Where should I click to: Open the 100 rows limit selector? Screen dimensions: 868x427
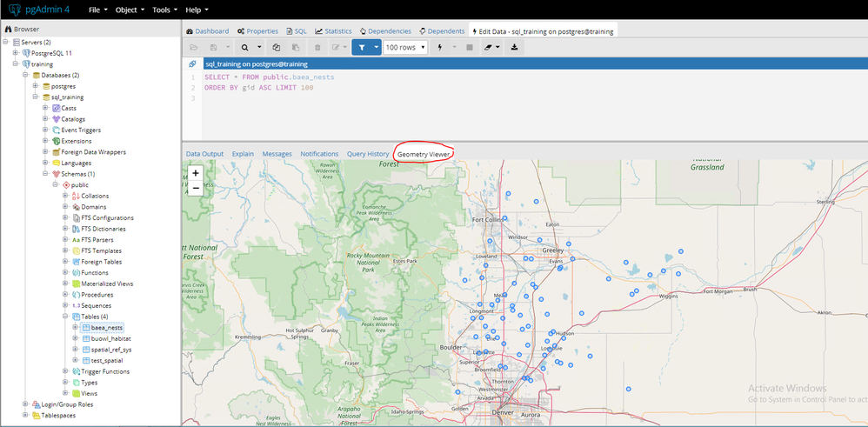point(406,48)
